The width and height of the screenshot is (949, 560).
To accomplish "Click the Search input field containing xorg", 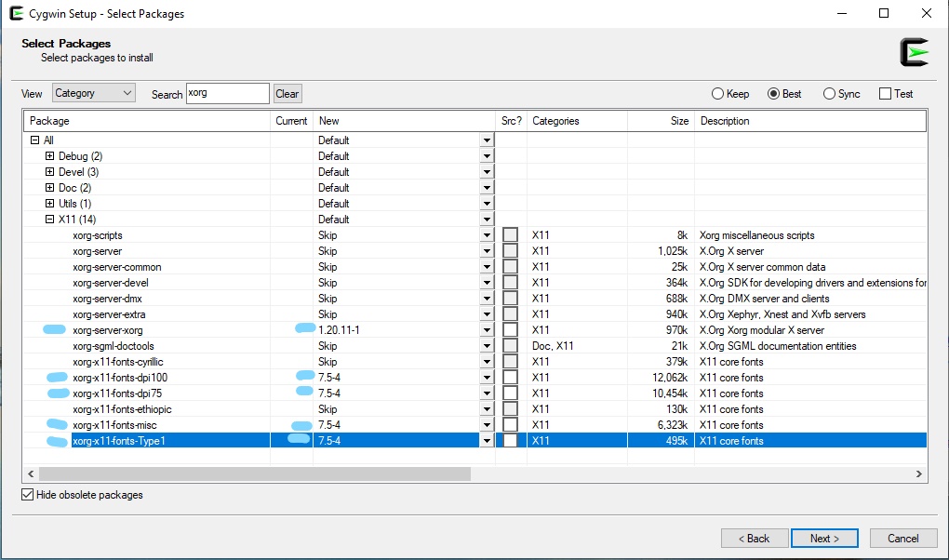I will click(228, 93).
